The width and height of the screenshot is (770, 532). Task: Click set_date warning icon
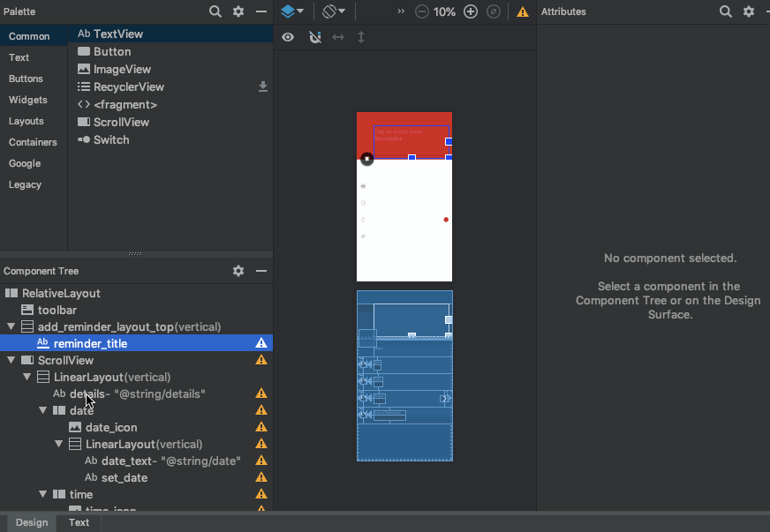261,477
